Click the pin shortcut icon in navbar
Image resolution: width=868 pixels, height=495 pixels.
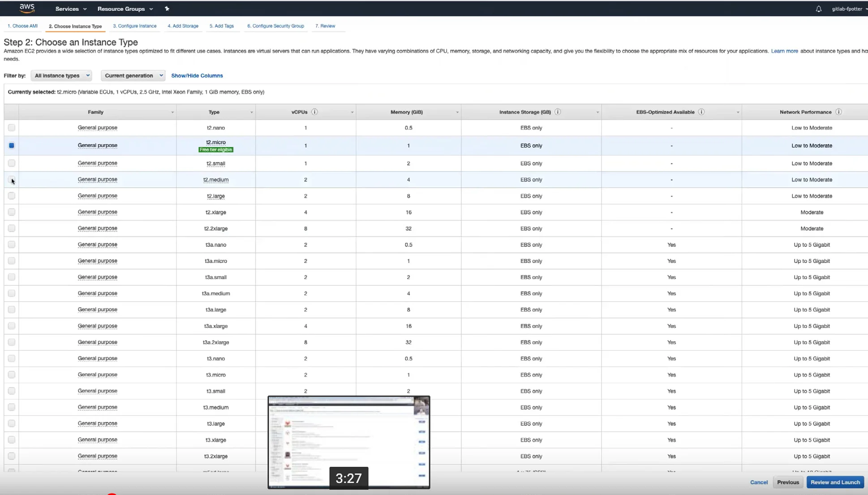pos(167,9)
